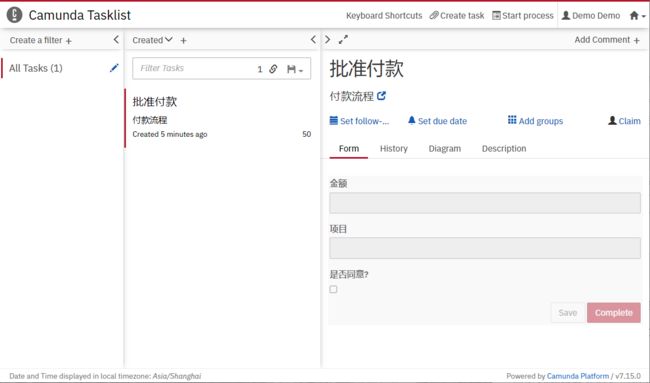Click Set due date bell link
Image resolution: width=650 pixels, height=383 pixels.
437,121
